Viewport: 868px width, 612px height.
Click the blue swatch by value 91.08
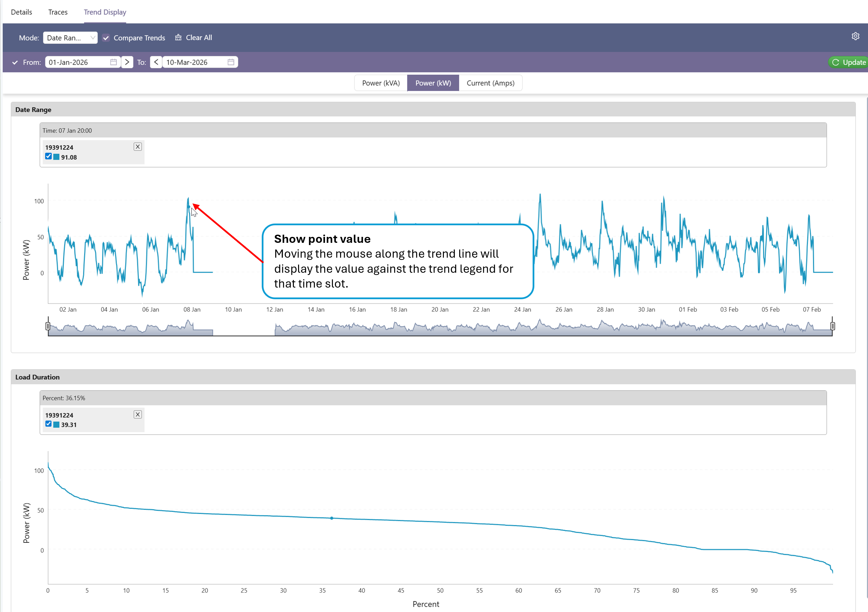tap(56, 157)
